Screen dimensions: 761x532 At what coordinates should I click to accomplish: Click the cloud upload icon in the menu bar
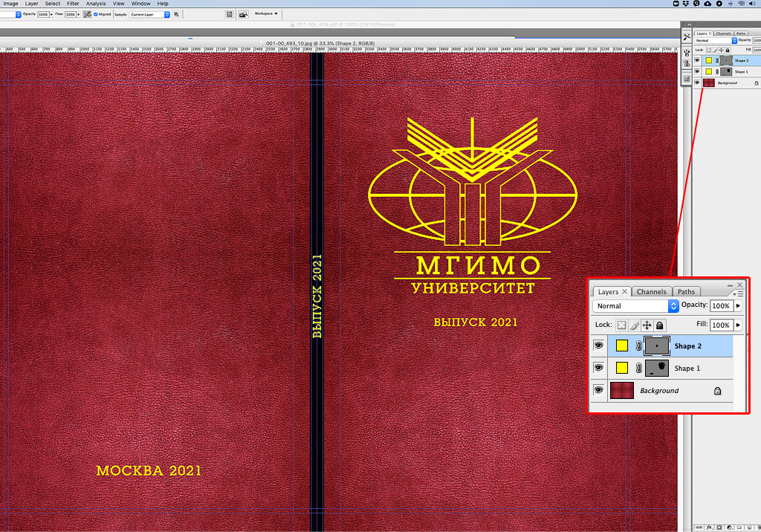(x=707, y=4)
